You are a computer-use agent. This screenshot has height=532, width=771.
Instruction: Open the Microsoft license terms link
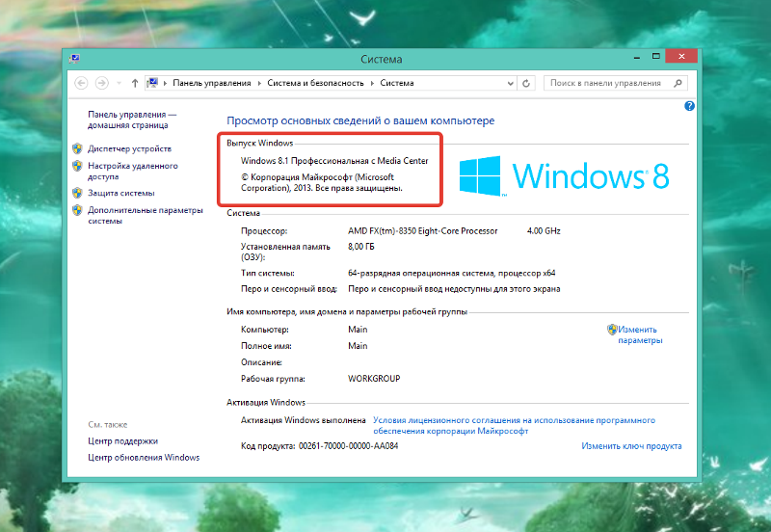pos(514,425)
